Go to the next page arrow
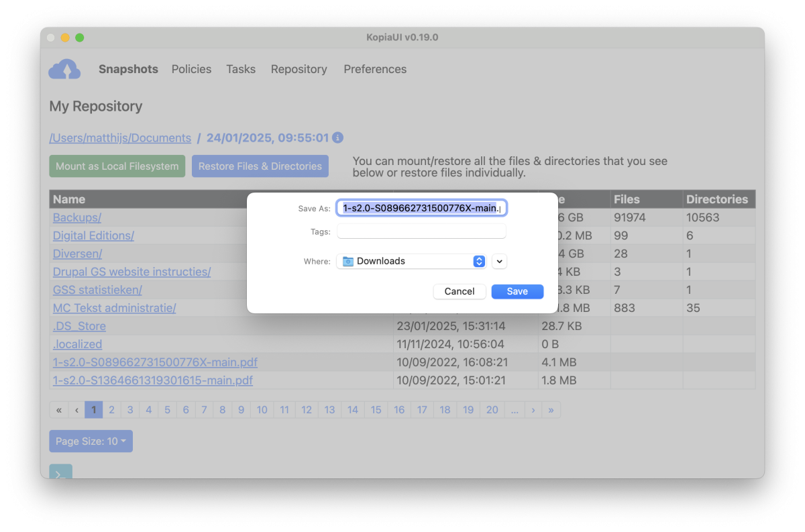The image size is (805, 532). pos(533,410)
